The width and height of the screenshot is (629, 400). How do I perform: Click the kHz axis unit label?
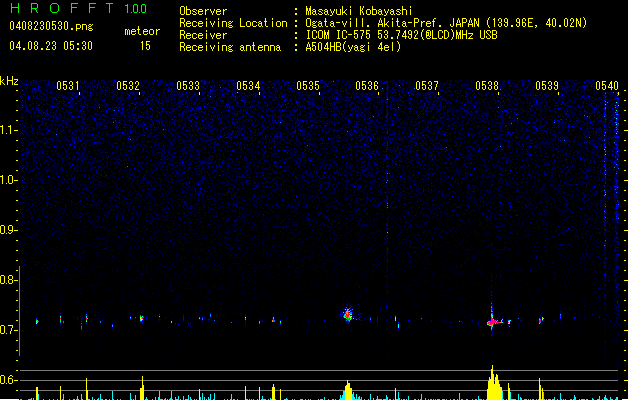[x=9, y=81]
